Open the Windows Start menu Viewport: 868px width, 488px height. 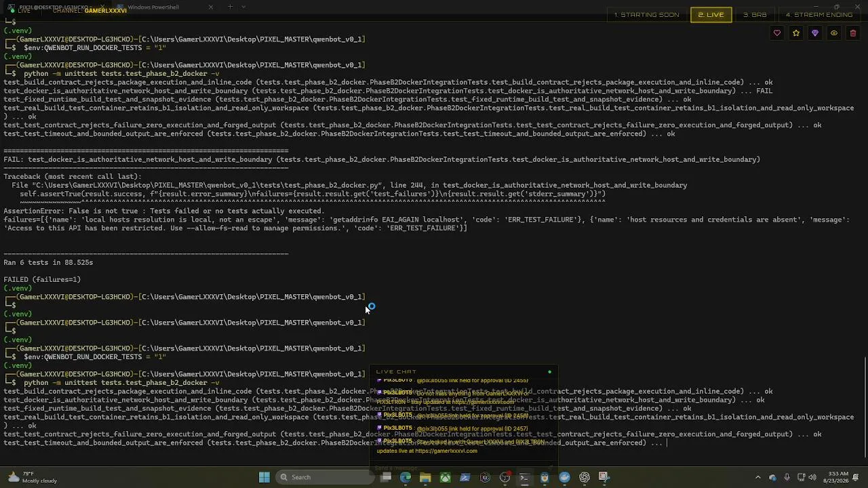(264, 477)
